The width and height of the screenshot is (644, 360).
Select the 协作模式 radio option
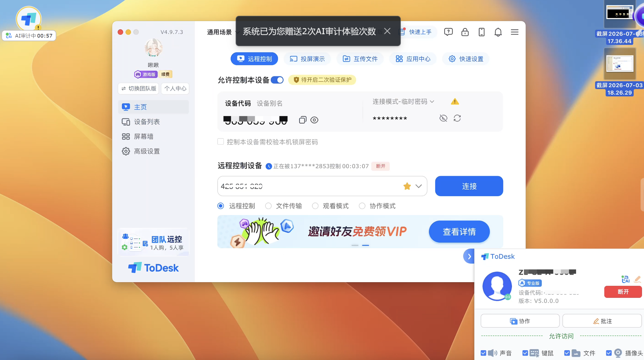pos(362,206)
